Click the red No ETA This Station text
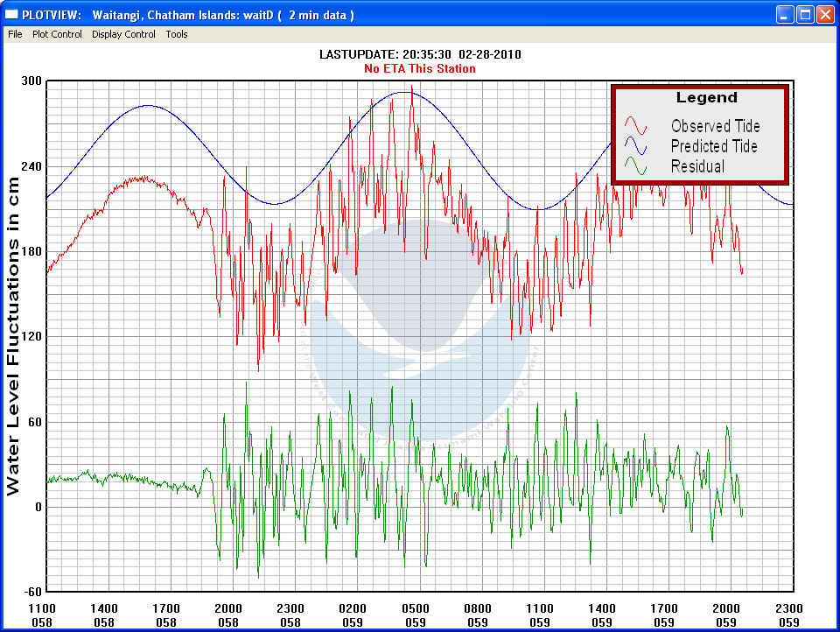Image resolution: width=840 pixels, height=632 pixels. point(420,68)
